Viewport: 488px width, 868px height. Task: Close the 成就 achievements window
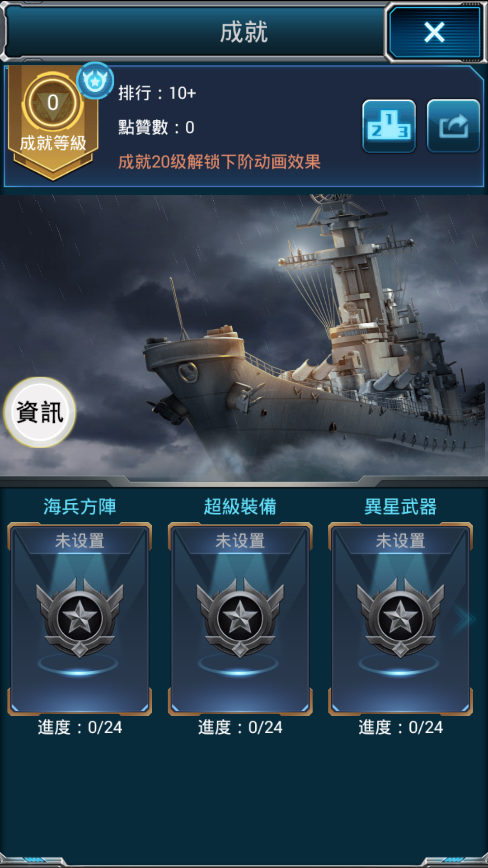click(435, 32)
